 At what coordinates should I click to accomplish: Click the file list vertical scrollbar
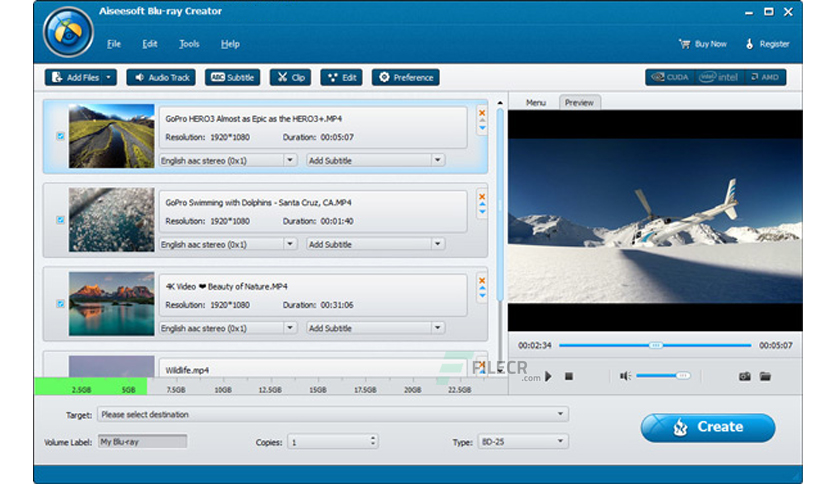tap(500, 205)
